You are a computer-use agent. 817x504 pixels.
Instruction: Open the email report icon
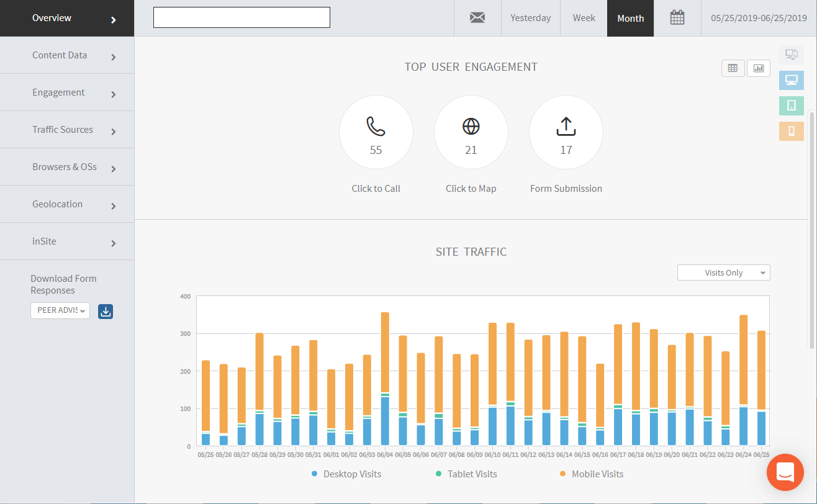(x=477, y=18)
